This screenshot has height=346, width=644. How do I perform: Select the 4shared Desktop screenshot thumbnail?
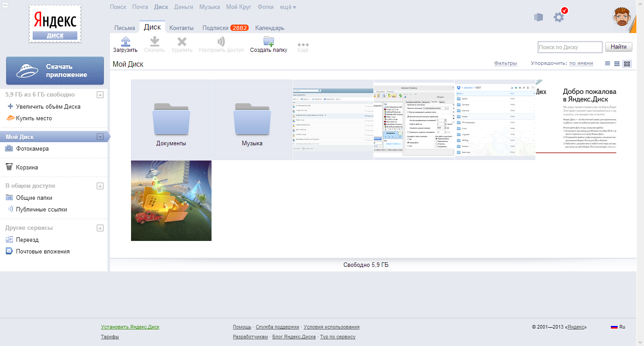click(x=414, y=120)
